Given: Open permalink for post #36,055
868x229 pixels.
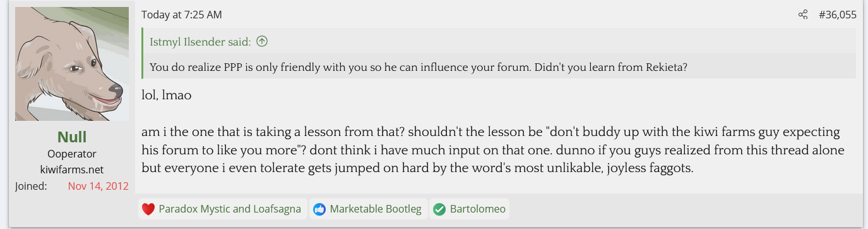Looking at the screenshot, I should pos(837,15).
